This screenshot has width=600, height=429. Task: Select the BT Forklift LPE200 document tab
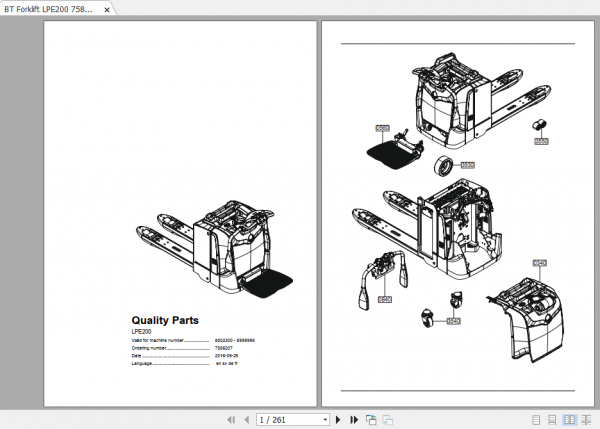tap(49, 9)
